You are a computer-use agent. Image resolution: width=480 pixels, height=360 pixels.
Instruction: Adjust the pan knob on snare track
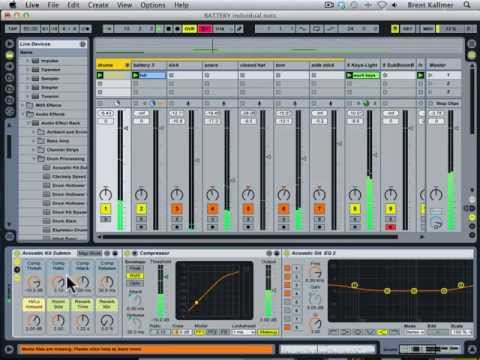[212, 194]
